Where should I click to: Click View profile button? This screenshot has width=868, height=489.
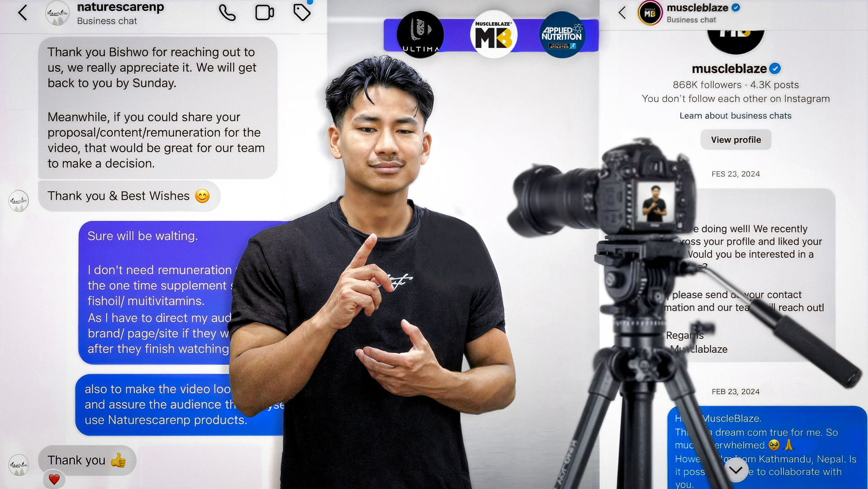[736, 140]
